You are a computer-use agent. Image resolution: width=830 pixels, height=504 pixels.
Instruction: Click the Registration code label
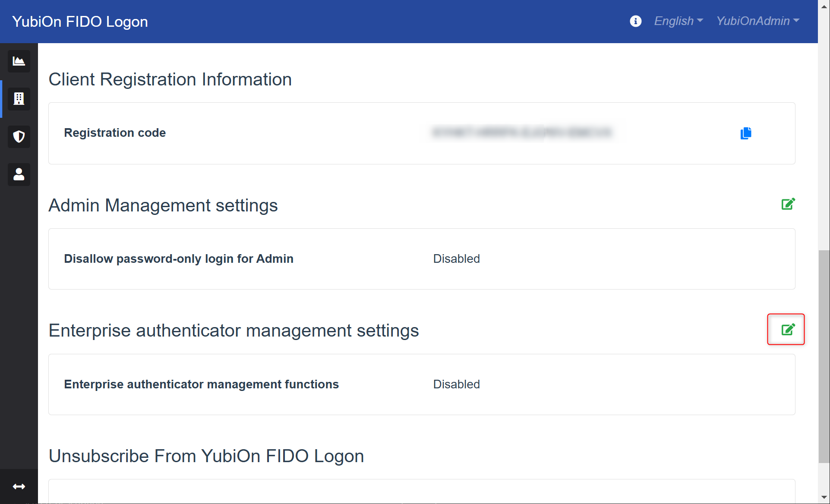point(115,133)
